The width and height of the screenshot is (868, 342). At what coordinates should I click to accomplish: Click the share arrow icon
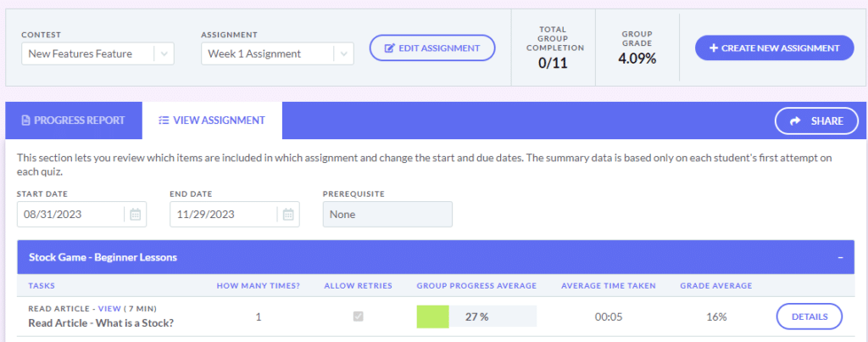pos(795,121)
